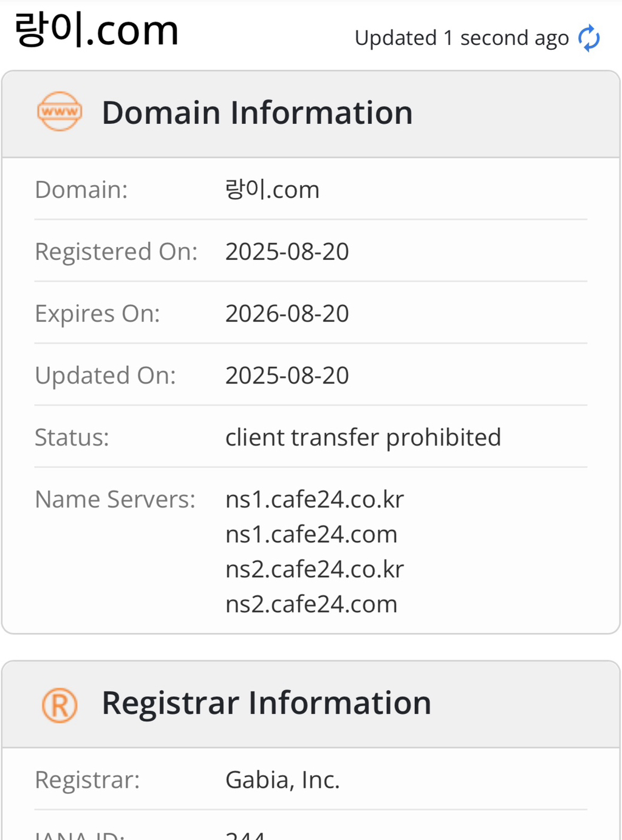Click the Domain Information heading
Viewport: 622px width, 840px height.
pyautogui.click(x=257, y=113)
